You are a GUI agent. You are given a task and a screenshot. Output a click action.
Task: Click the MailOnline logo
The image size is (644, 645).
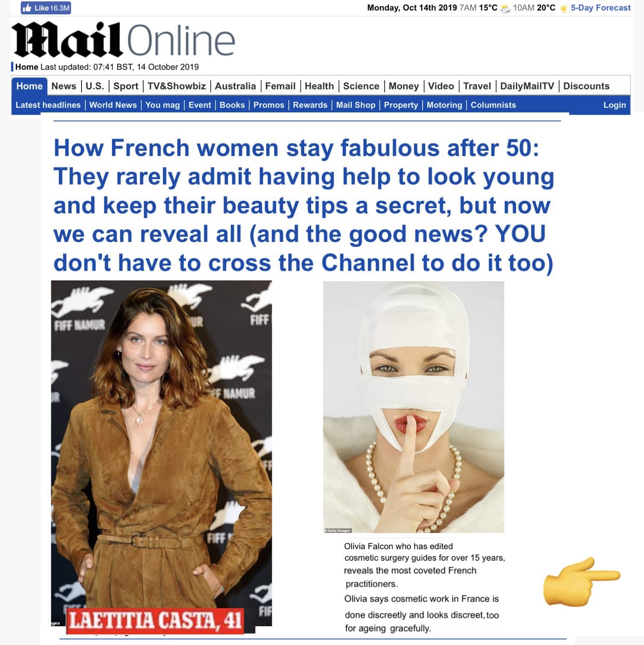(x=124, y=40)
